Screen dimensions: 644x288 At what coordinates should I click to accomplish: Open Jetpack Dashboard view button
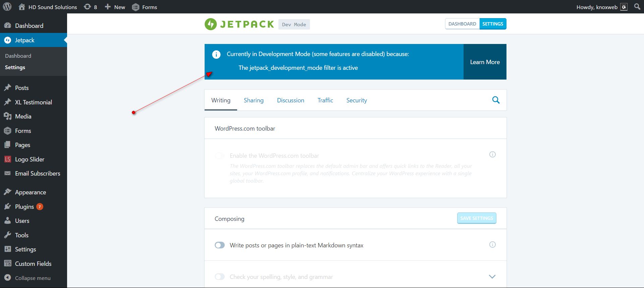tap(462, 24)
